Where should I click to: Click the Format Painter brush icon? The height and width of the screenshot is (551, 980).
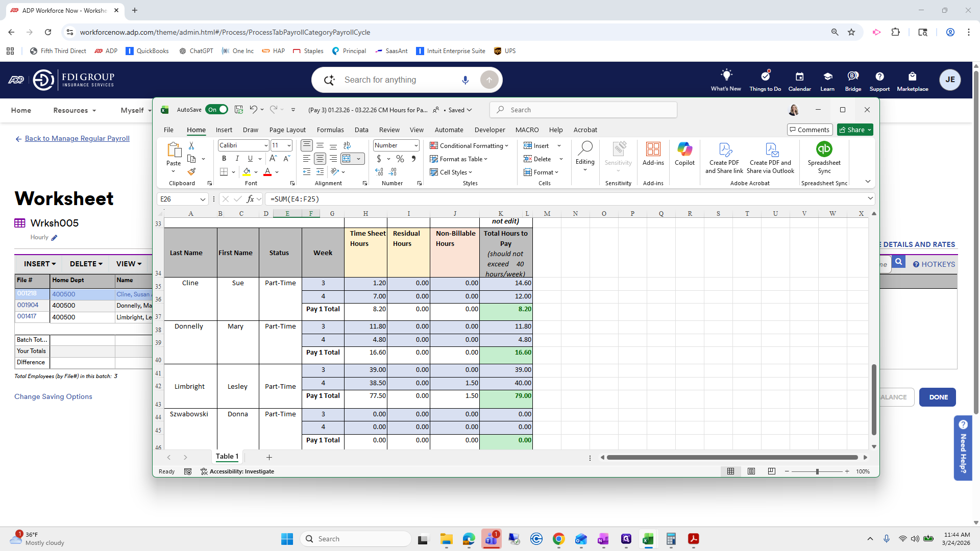click(x=191, y=172)
